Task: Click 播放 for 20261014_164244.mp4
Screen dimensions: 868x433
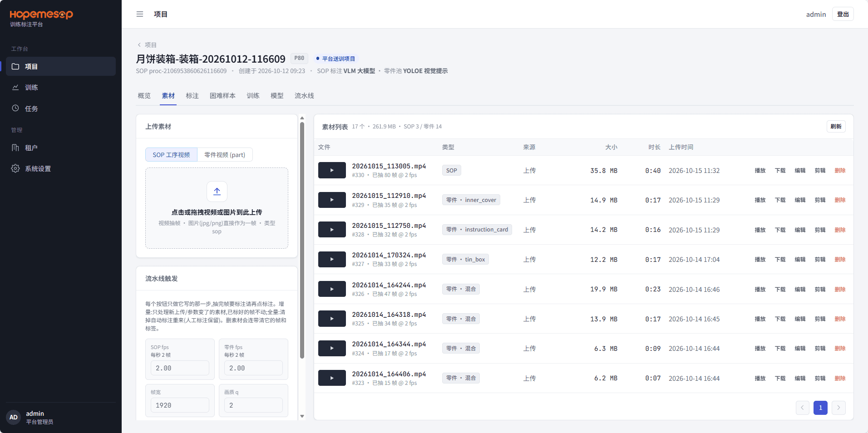Action: pyautogui.click(x=760, y=290)
